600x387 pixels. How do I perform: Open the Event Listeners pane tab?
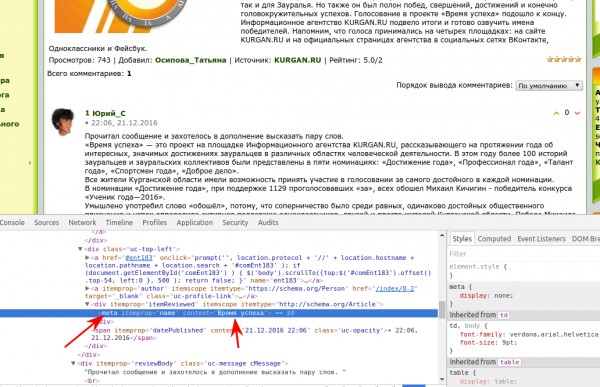click(541, 239)
